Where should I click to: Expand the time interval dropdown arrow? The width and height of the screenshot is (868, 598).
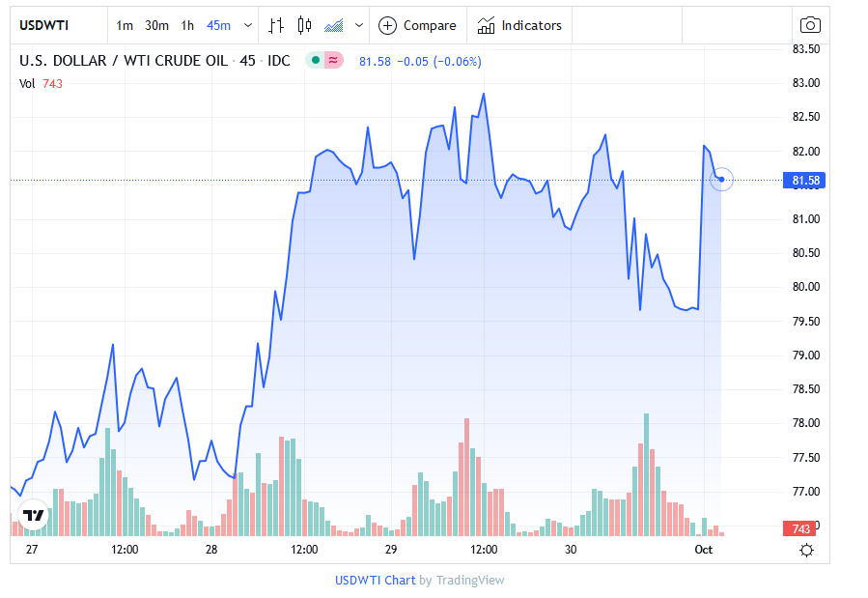click(x=248, y=25)
